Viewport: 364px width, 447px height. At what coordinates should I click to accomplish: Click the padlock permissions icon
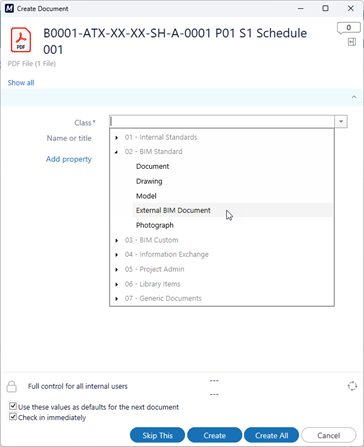[x=12, y=387]
